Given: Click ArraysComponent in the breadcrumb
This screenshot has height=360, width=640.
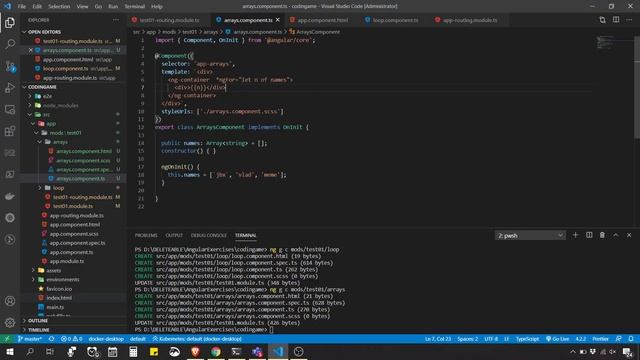Looking at the screenshot, I should 318,31.
